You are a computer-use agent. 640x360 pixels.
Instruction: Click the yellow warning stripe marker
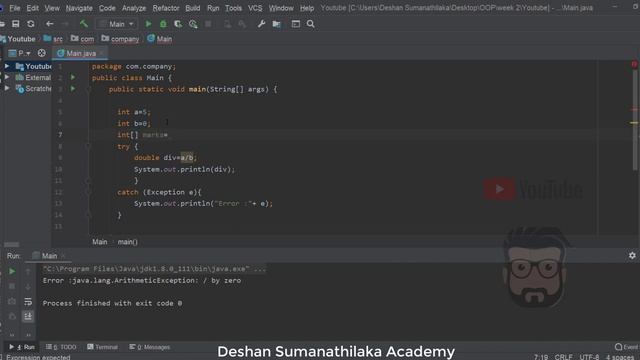click(634, 123)
